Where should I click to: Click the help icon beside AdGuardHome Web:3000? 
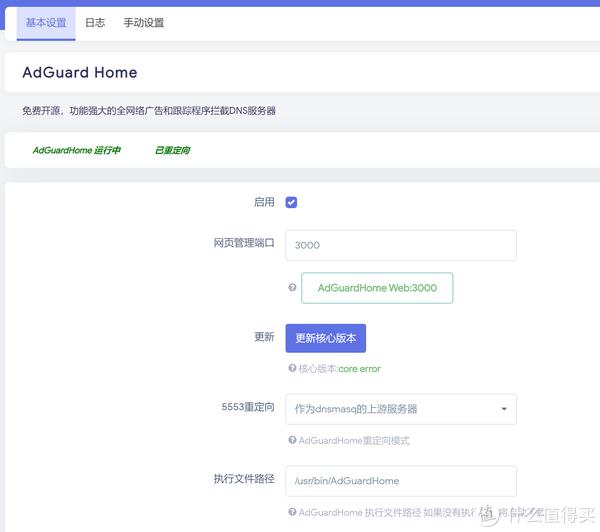(292, 287)
